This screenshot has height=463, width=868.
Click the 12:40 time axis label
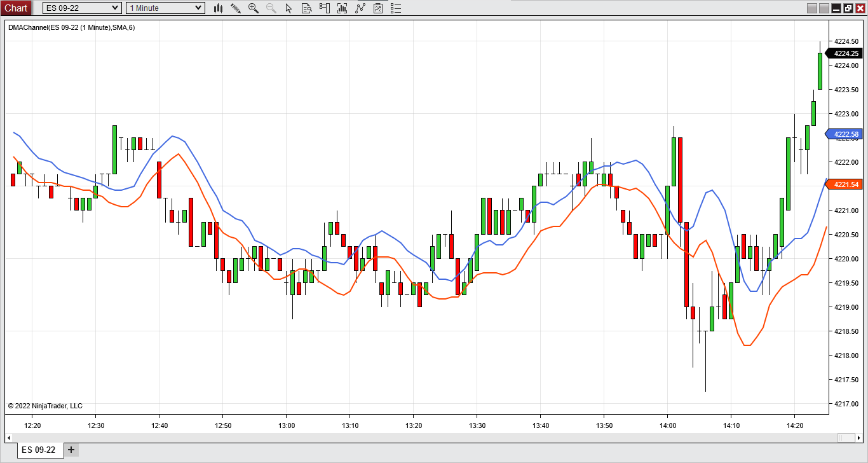click(159, 425)
